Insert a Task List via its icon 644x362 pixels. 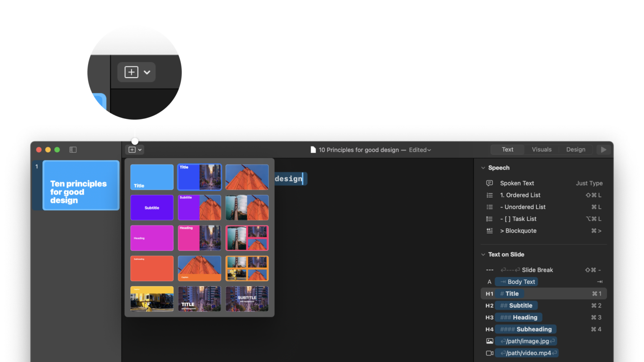tap(489, 219)
